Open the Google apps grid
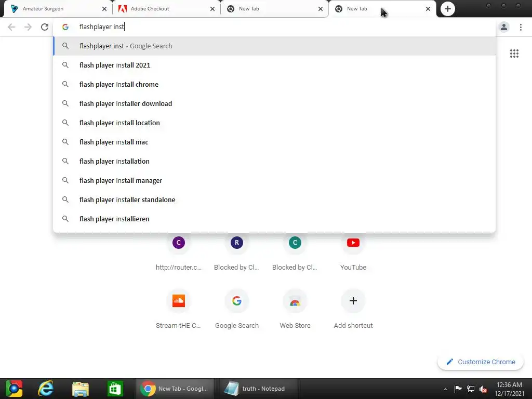This screenshot has height=399, width=532. (x=514, y=54)
